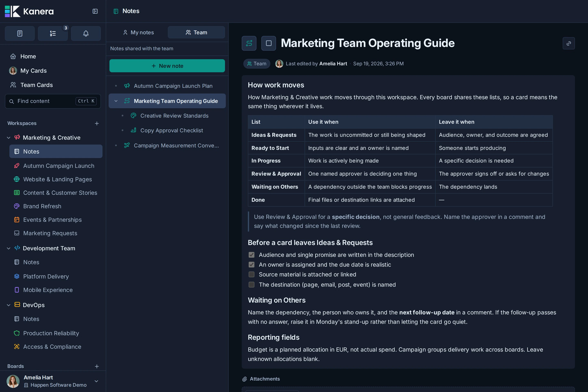The height and width of the screenshot is (392, 588).
Task: Open the Amelia Hart account menu chevron
Action: coord(96,381)
